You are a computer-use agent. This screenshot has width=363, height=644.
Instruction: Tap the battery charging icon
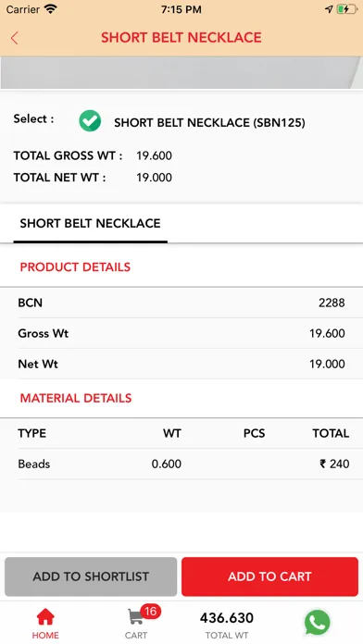346,9
